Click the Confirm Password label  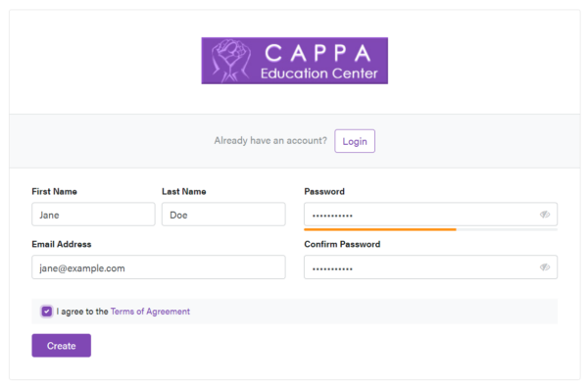[x=342, y=244]
